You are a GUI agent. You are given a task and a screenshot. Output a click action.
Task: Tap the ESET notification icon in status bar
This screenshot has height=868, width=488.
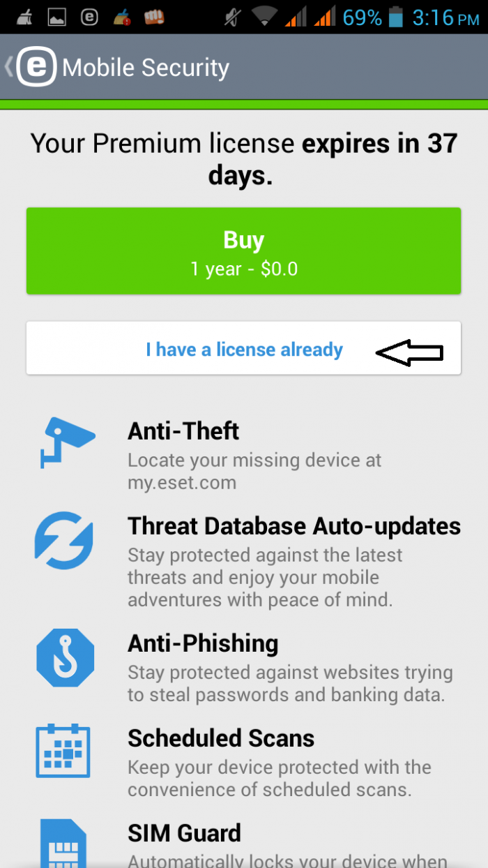click(x=89, y=17)
